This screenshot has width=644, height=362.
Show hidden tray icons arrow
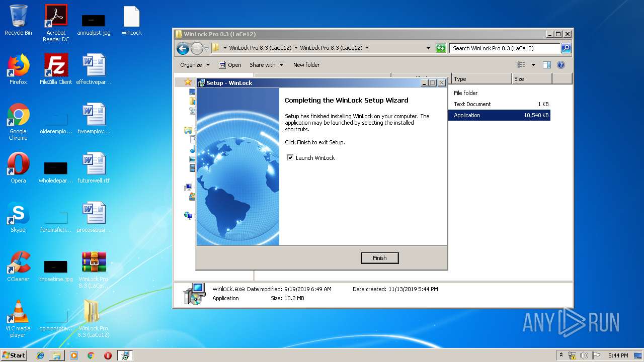561,355
